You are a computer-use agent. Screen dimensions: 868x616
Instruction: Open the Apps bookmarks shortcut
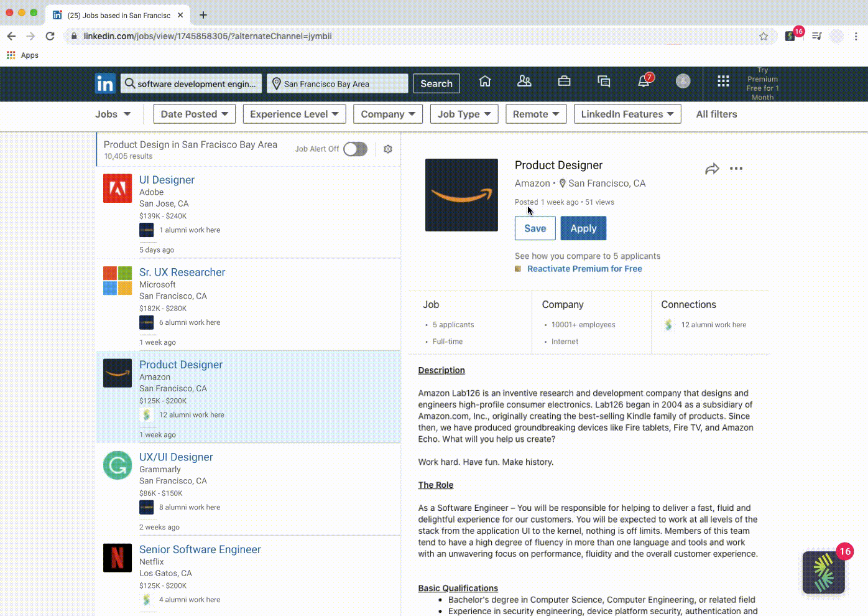tap(22, 55)
